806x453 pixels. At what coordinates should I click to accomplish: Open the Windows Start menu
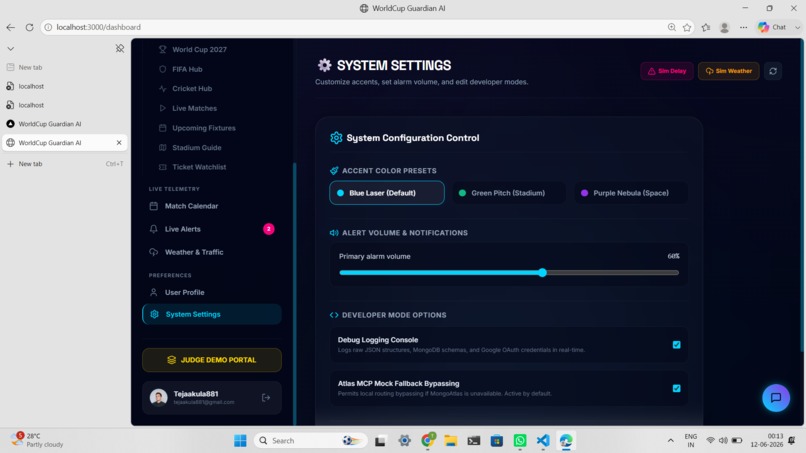pyautogui.click(x=240, y=441)
